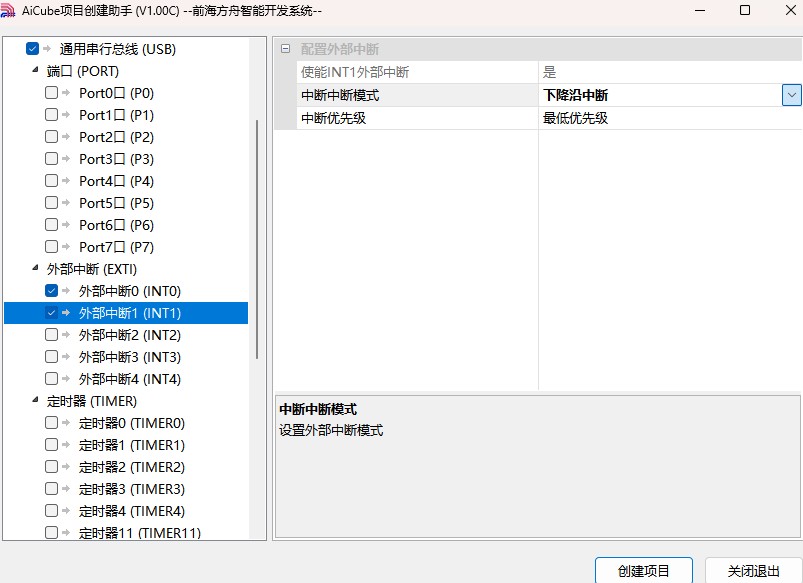Tick the 外部中断3 (INT3) checkbox
This screenshot has height=583, width=803.
51,357
